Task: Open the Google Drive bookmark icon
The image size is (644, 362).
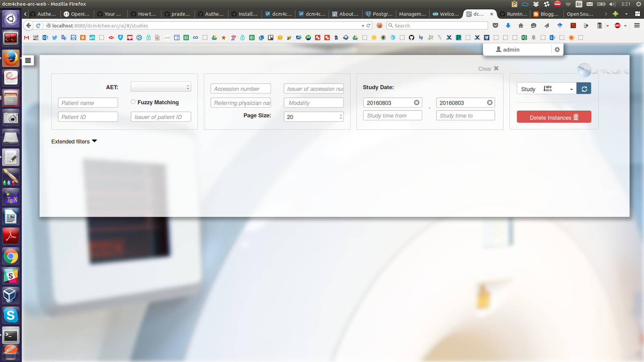Action: click(215, 37)
